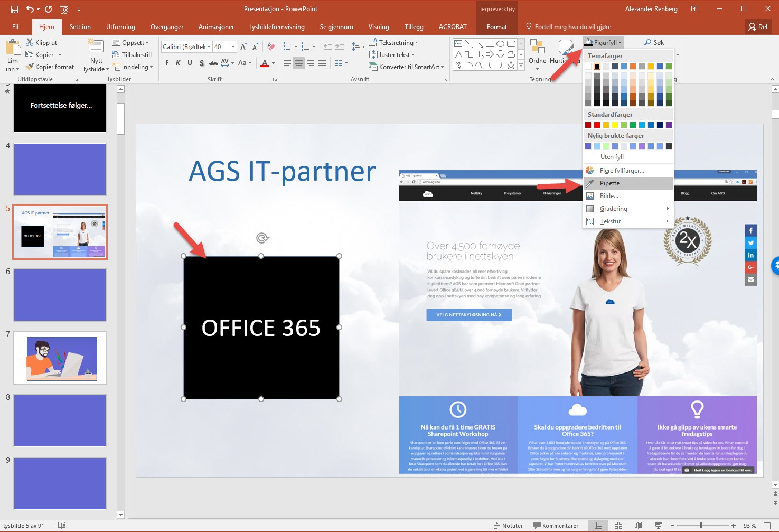This screenshot has height=532, width=779.
Task: Open the Animasjoner ribbon tab
Action: (216, 27)
